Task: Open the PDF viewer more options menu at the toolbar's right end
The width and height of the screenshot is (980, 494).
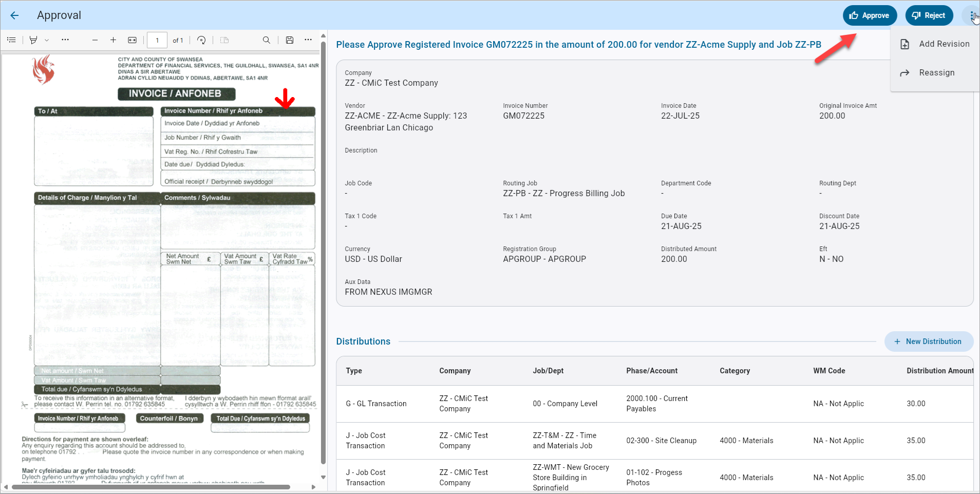Action: pos(308,40)
